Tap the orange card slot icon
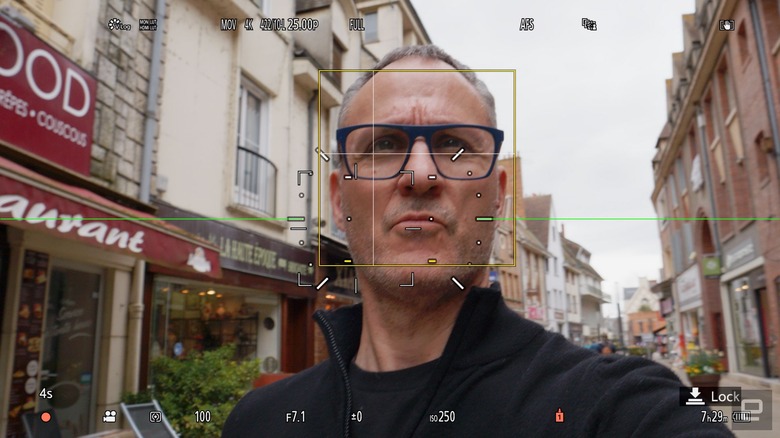The image size is (780, 438). (560, 416)
